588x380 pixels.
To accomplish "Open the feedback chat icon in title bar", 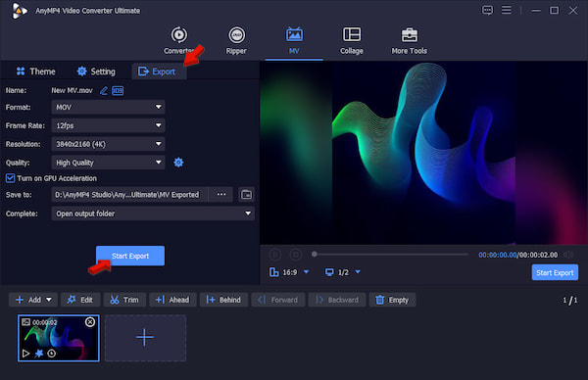I will click(x=487, y=10).
